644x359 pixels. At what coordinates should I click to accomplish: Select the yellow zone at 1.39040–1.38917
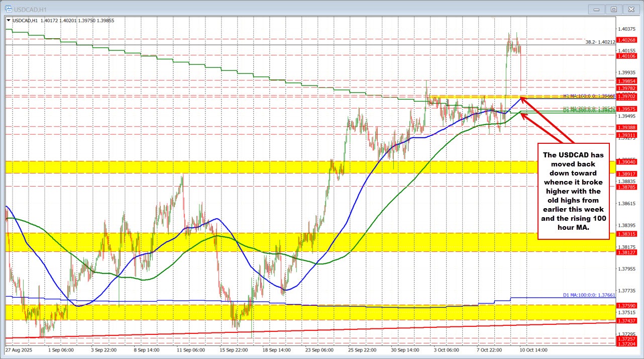tap(301, 167)
